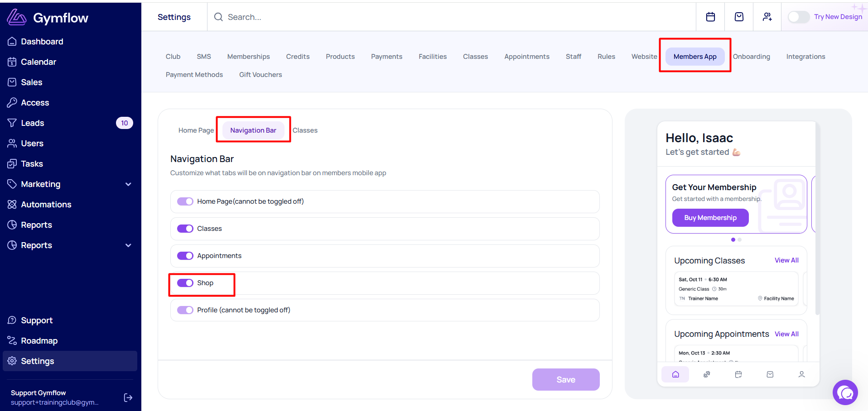
Task: Click the Marketing tag icon
Action: point(12,184)
